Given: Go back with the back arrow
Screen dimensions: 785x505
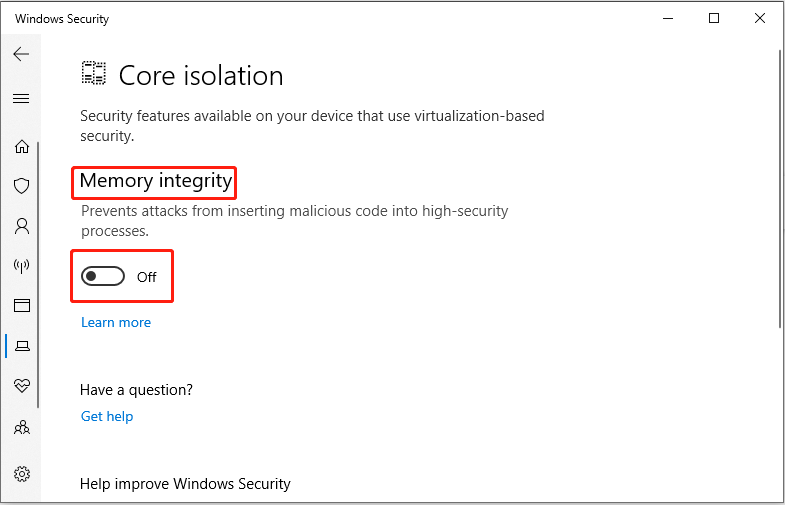Looking at the screenshot, I should [x=21, y=55].
